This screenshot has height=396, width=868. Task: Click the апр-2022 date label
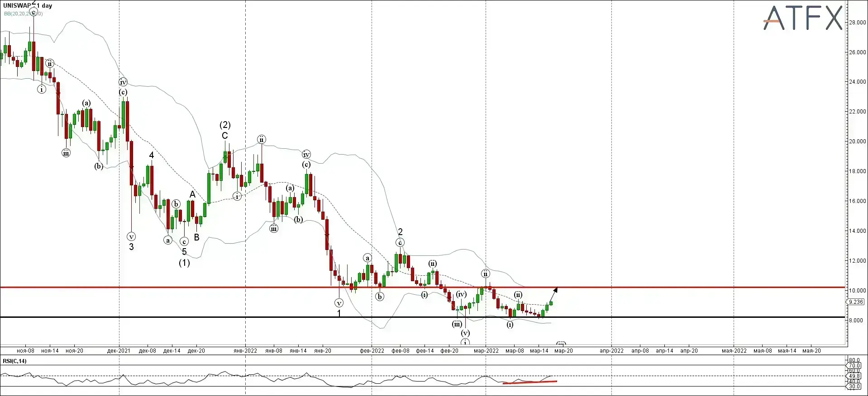[612, 350]
